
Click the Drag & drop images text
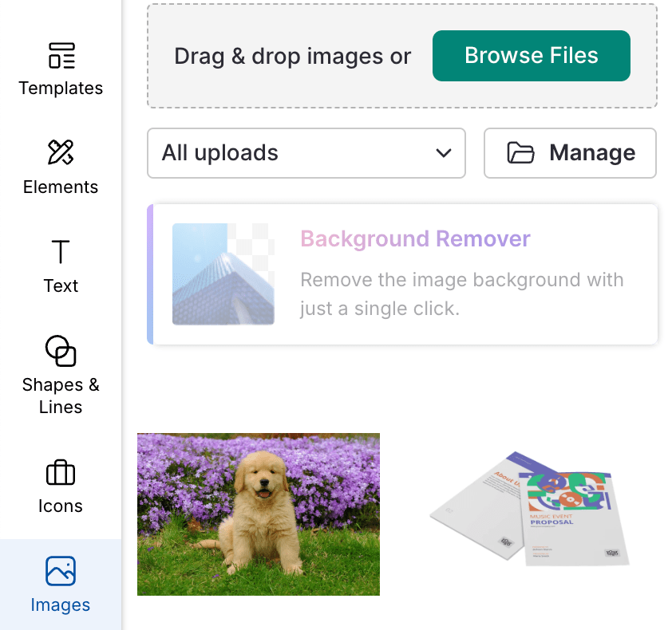pyautogui.click(x=292, y=56)
